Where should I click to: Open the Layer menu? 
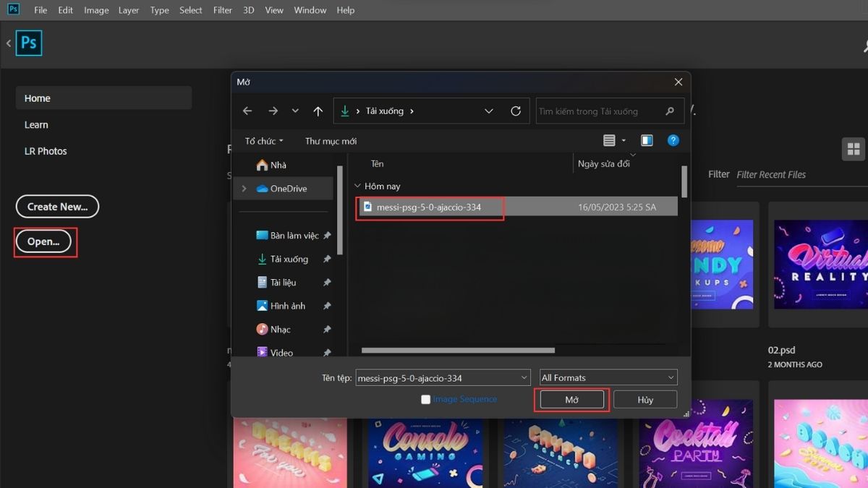129,10
